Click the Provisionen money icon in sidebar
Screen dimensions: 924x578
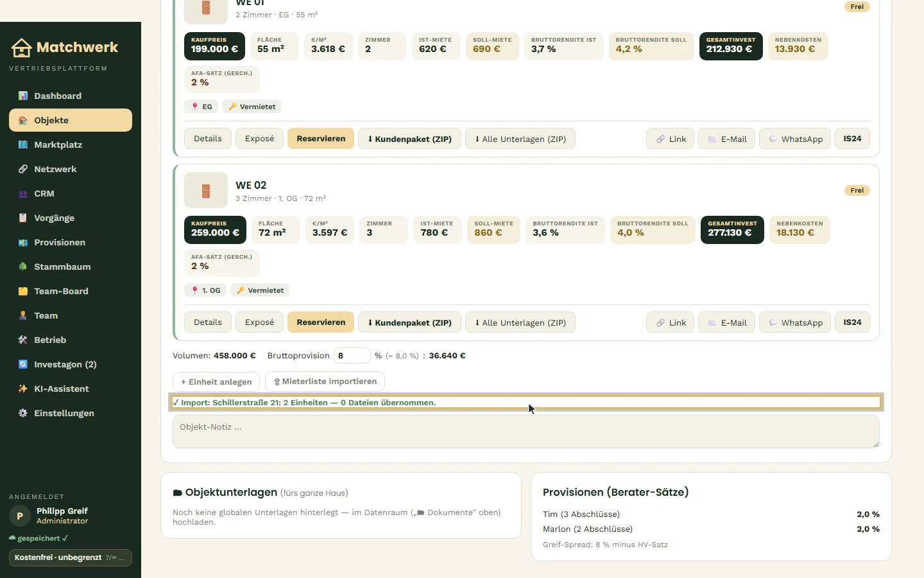click(x=23, y=242)
